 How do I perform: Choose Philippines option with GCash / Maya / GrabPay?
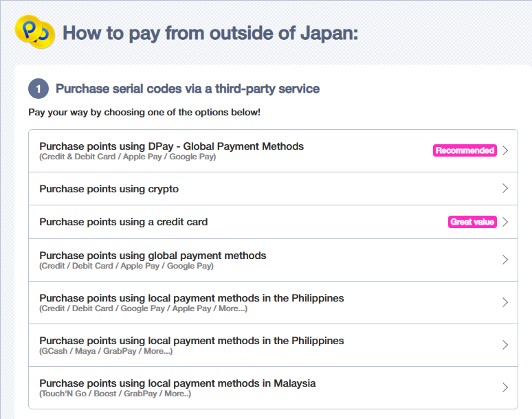coord(273,345)
